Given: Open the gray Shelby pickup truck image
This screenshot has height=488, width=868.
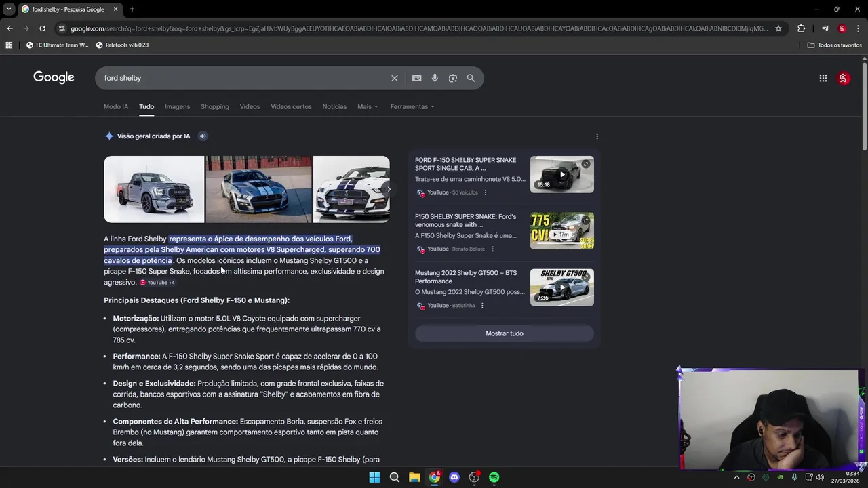Looking at the screenshot, I should coord(154,189).
